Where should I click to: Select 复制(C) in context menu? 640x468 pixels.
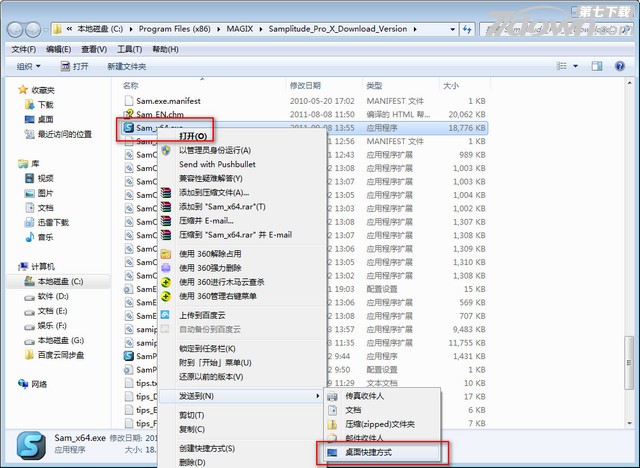pyautogui.click(x=242, y=429)
